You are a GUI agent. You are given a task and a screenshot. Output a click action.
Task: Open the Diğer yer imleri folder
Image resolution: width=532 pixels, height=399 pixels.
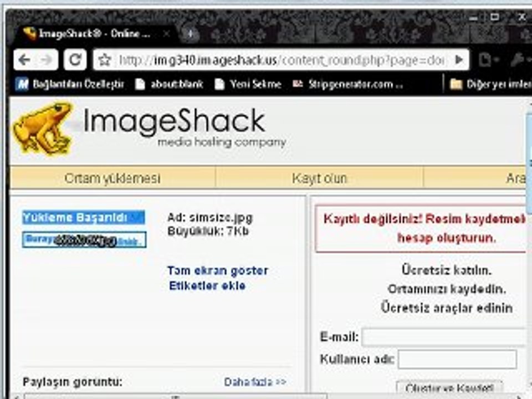point(490,84)
